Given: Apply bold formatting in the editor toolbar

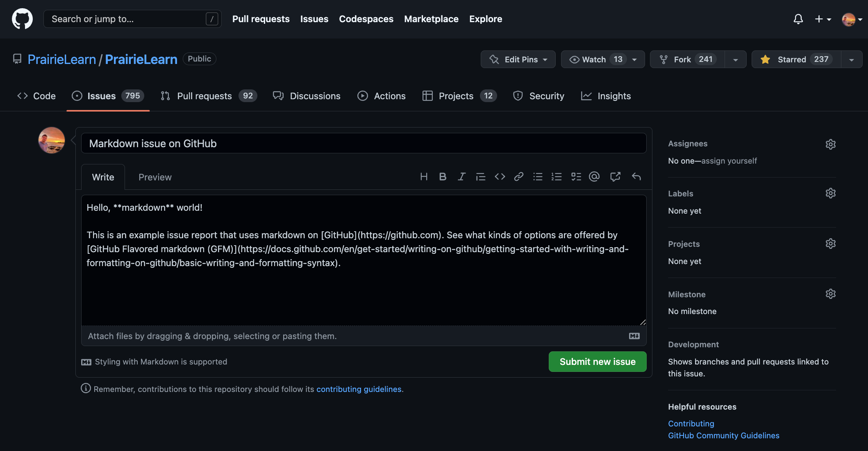Looking at the screenshot, I should 443,177.
